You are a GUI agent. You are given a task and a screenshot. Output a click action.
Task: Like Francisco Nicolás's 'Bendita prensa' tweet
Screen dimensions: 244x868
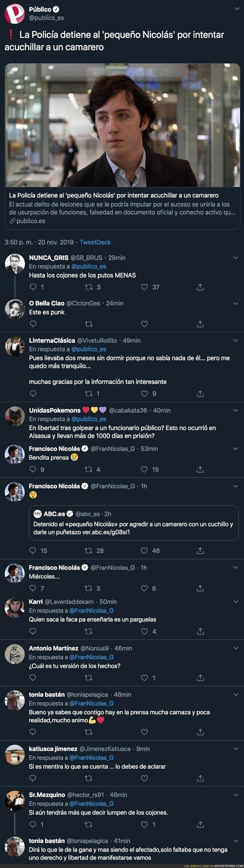pos(144,469)
